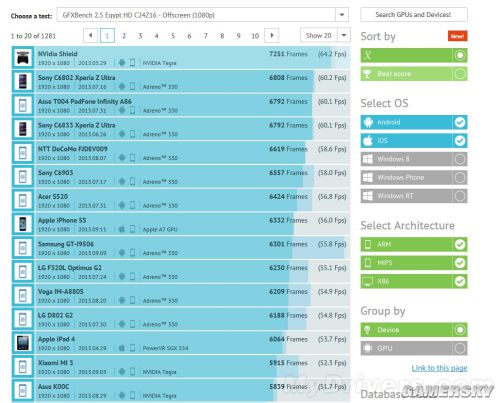Viewport: 500px width, 403px height.
Task: Click the Windows 8 logo icon
Action: [x=368, y=159]
